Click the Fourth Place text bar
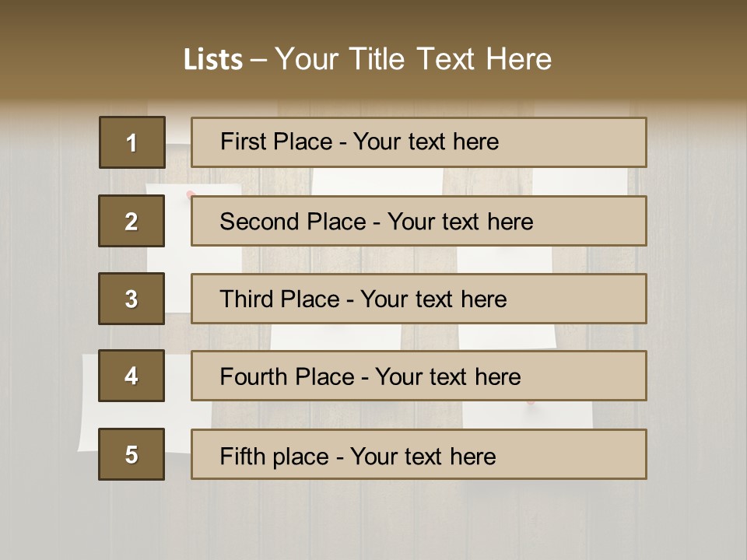Viewport: 747px width, 560px height. pos(419,376)
